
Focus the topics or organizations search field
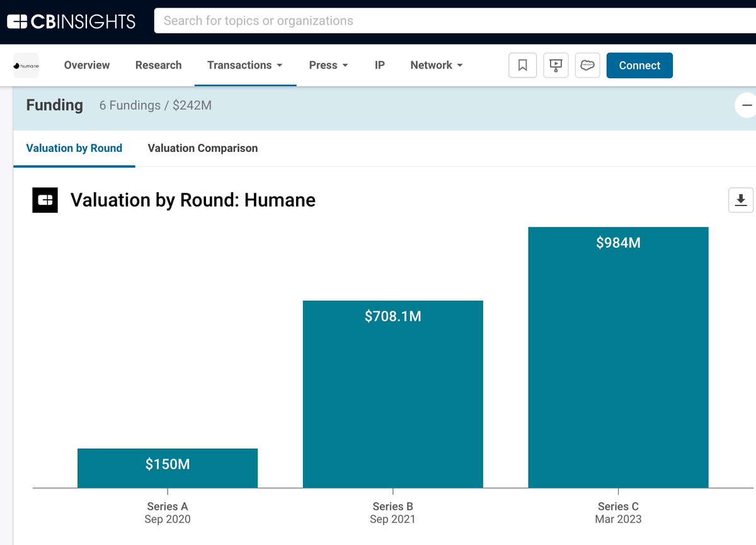pos(455,21)
